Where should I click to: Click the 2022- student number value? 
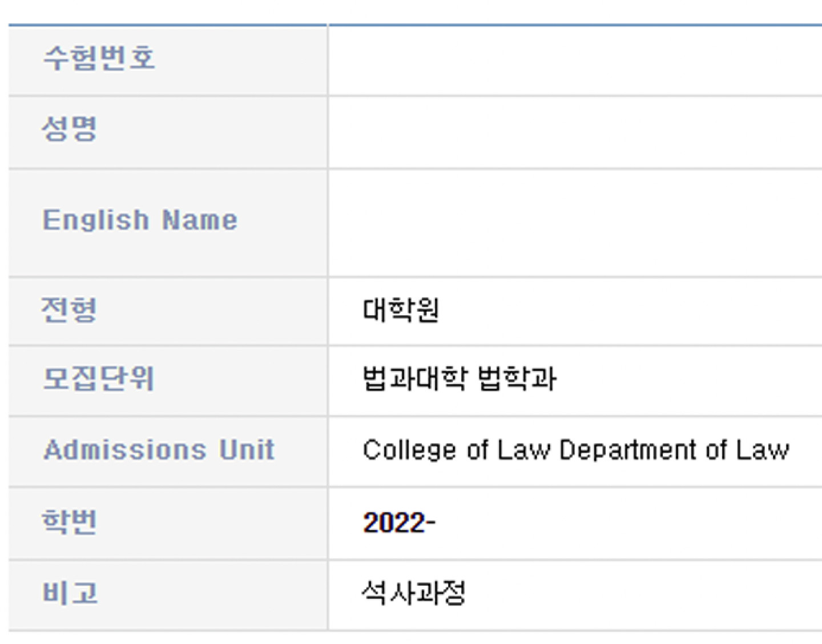pyautogui.click(x=399, y=522)
